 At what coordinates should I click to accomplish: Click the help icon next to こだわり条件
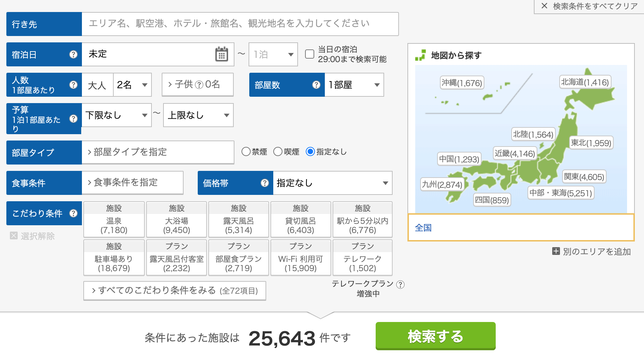tap(73, 213)
